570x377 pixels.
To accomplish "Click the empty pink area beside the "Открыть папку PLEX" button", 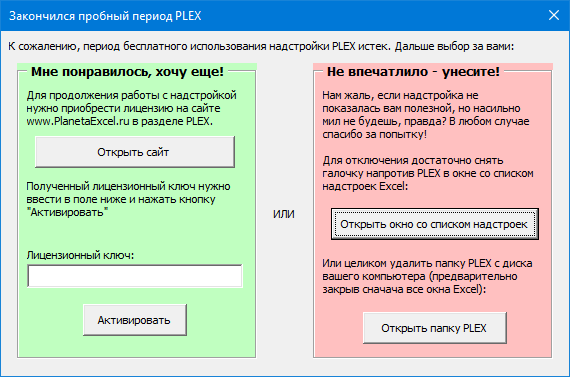I will (x=529, y=328).
